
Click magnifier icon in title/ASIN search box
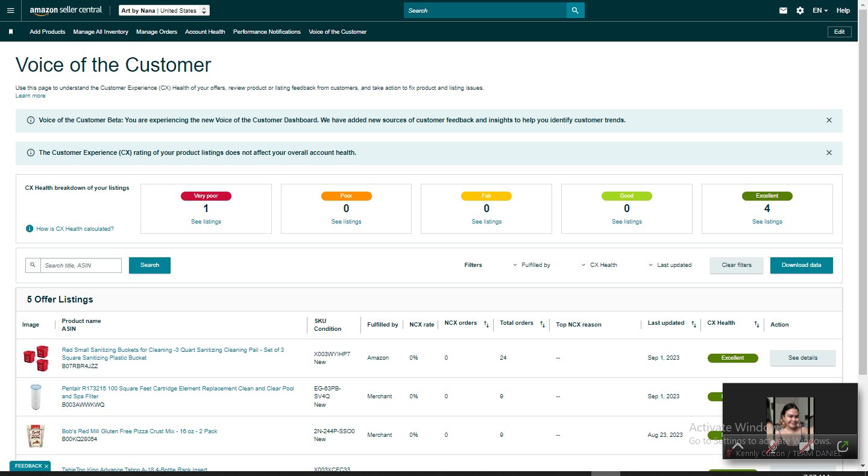tap(33, 265)
